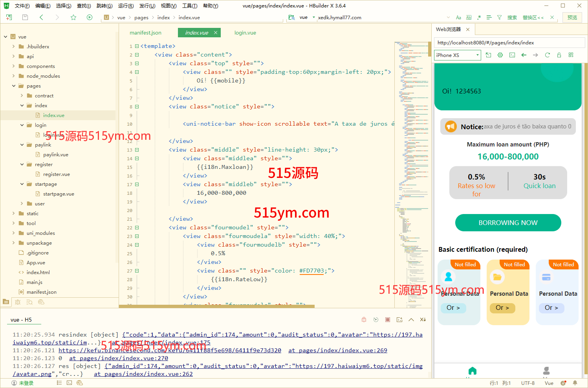Toggle case-sensitive Aa search option
The width and height of the screenshot is (588, 388).
tap(458, 17)
